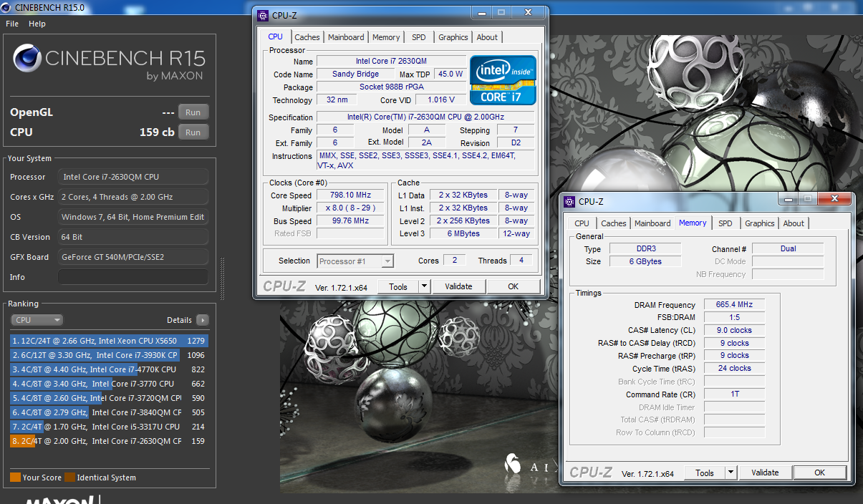Switch to Graphics tab in Memory CPU-Z window

pyautogui.click(x=760, y=223)
